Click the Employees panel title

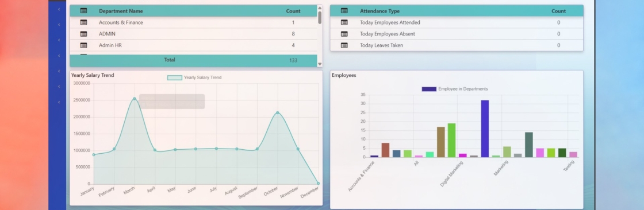coord(344,75)
